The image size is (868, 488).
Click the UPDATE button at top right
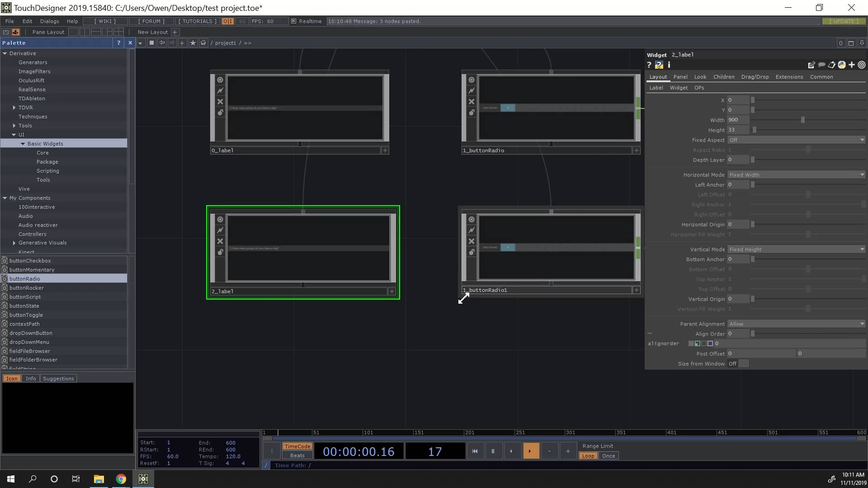(844, 21)
